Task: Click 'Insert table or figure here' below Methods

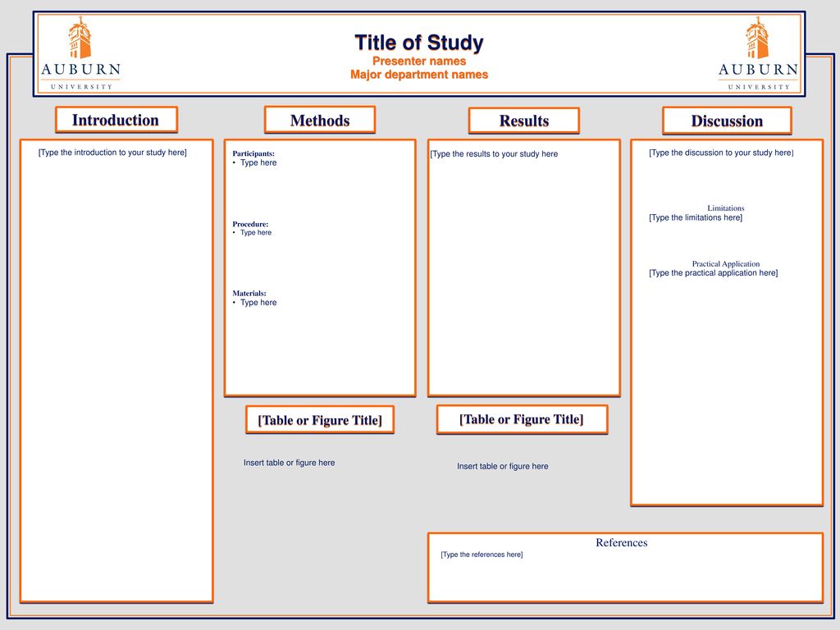Action: pos(290,463)
